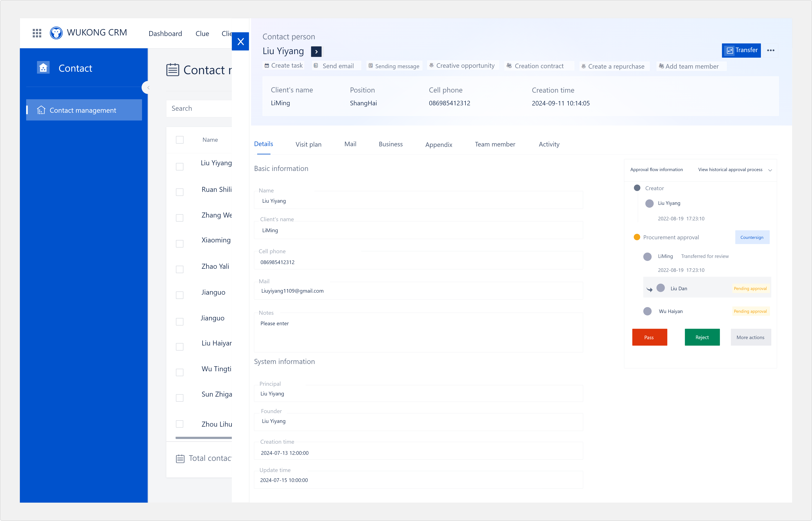Switch to the Visit plan tab
The width and height of the screenshot is (812, 521).
coord(308,144)
